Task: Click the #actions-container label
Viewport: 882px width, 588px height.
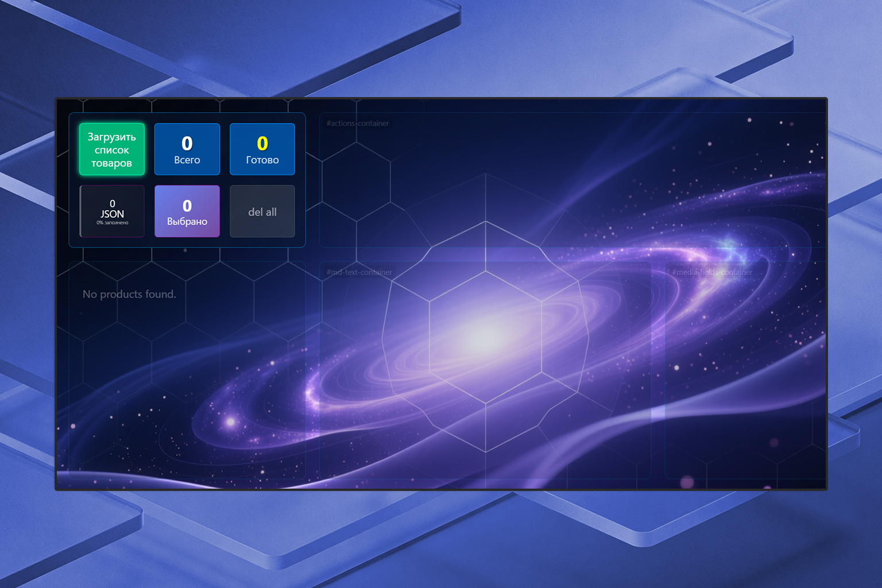Action: pos(358,123)
